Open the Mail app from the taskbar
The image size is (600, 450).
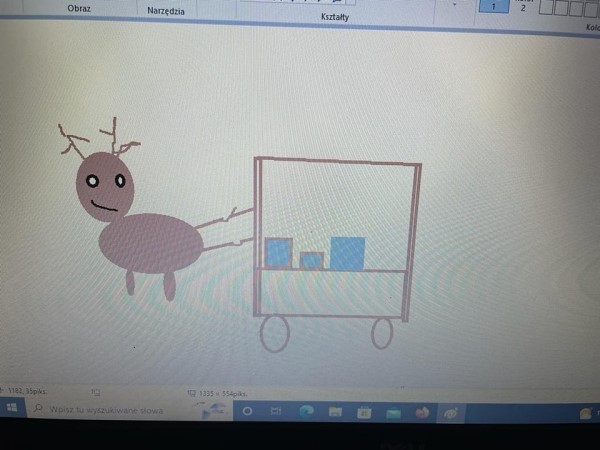pos(393,413)
